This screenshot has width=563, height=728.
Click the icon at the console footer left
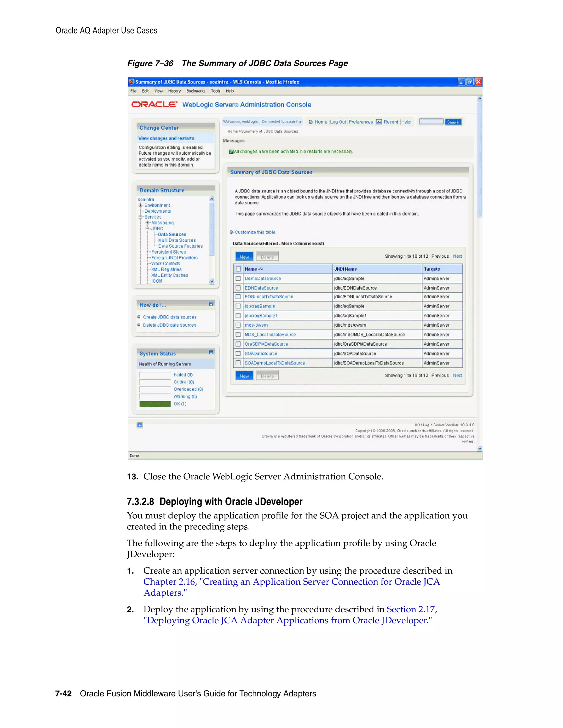[x=140, y=425]
